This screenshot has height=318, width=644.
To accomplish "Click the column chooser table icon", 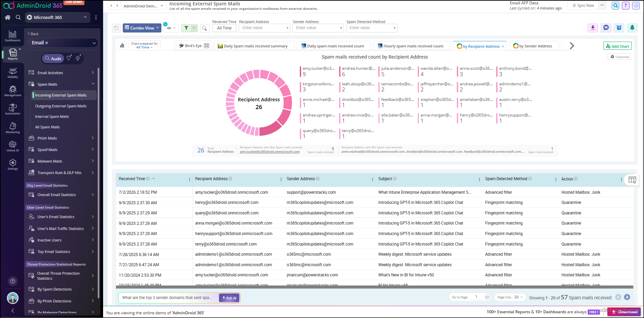I will click(632, 180).
